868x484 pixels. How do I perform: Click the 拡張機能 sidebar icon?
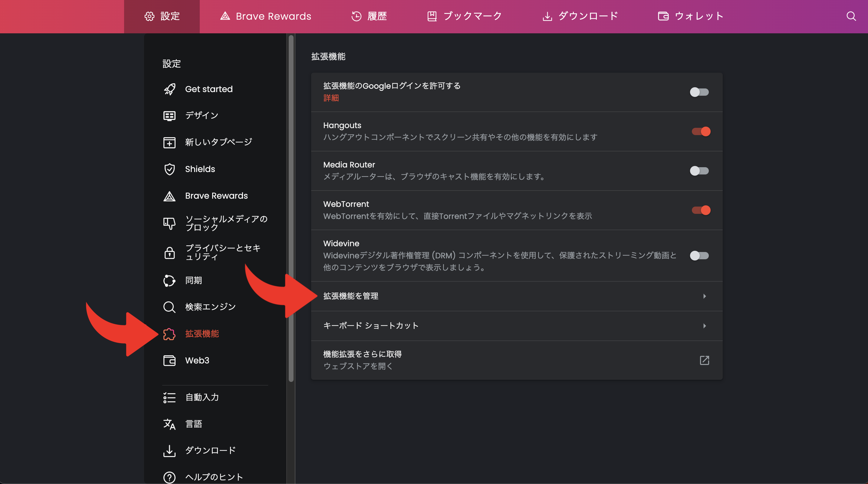point(169,334)
